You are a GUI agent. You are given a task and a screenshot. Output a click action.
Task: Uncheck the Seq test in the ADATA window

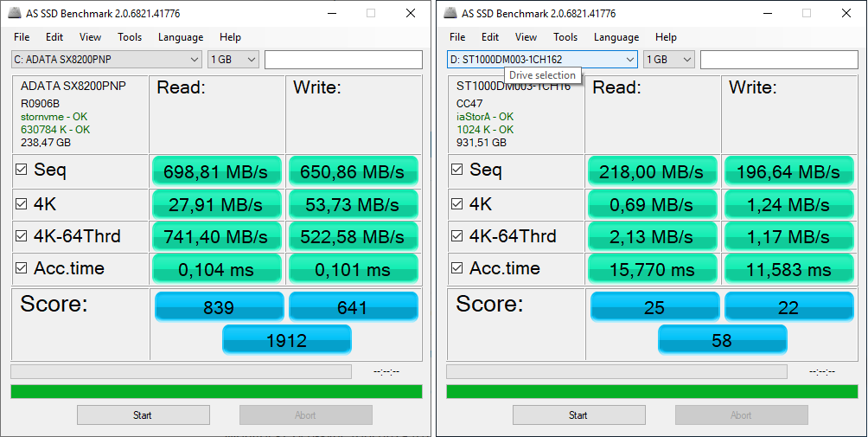21,170
